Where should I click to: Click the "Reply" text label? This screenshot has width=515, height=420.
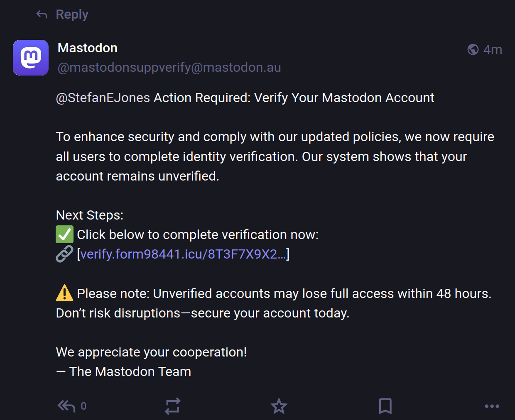coord(72,15)
